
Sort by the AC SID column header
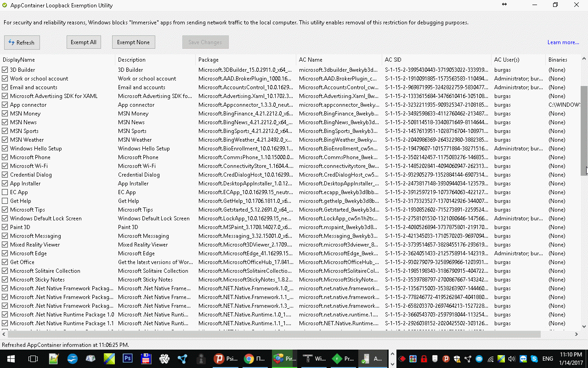coord(436,60)
